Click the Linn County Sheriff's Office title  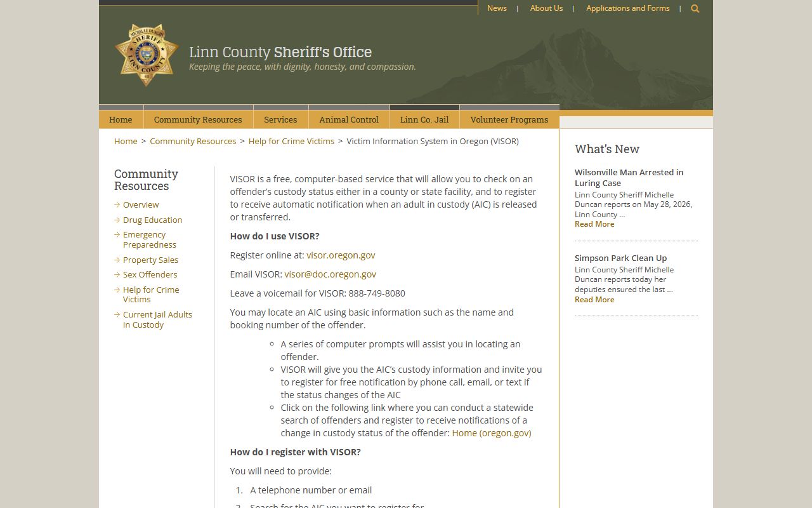(280, 52)
